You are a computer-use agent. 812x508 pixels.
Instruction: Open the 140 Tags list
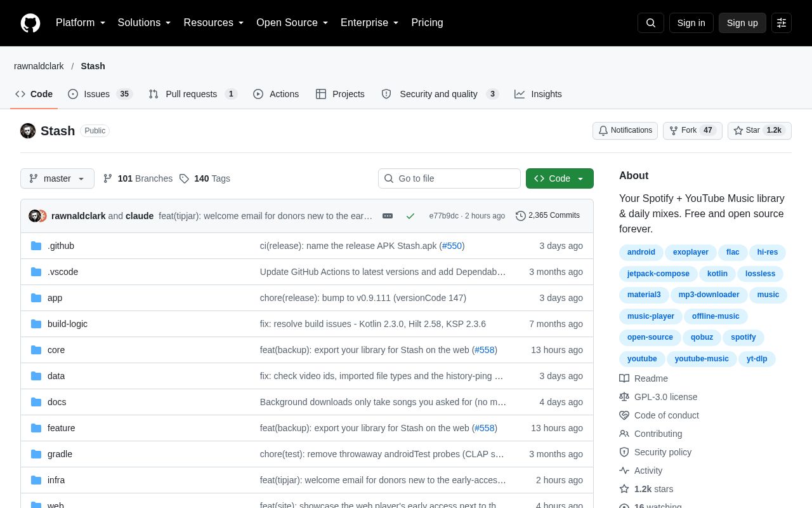[x=205, y=178]
